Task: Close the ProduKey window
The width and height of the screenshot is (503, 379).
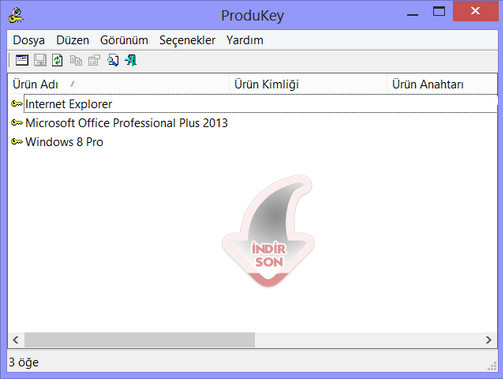Action: [476, 11]
